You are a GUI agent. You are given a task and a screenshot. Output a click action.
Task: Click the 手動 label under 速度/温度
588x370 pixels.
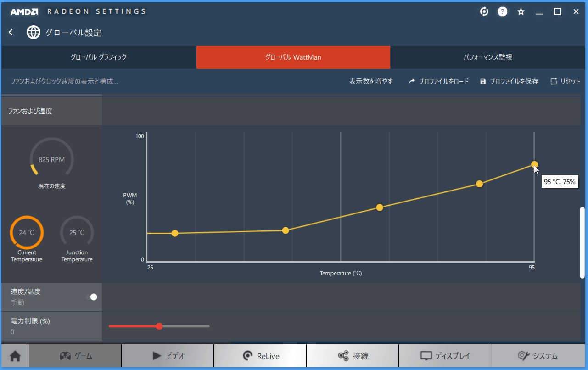point(17,303)
